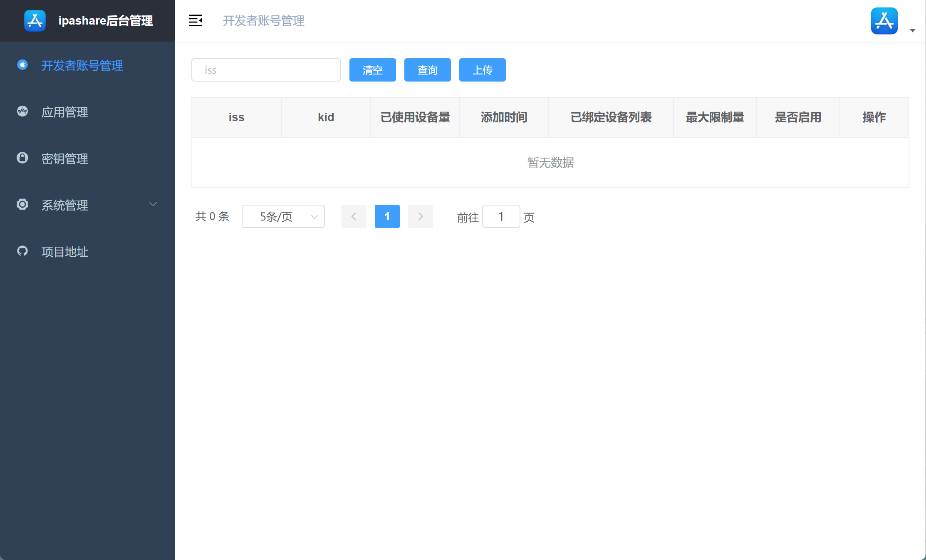Click the 清空 button
926x560 pixels.
[373, 70]
